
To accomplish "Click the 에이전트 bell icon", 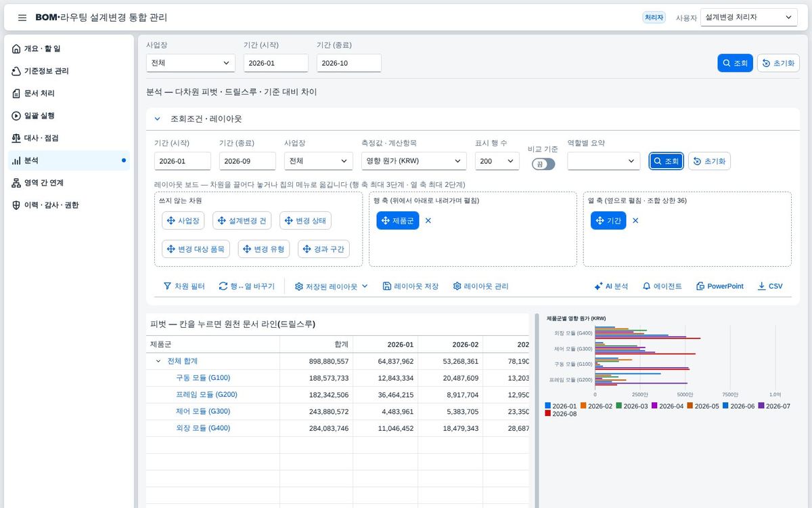I will coord(646,287).
